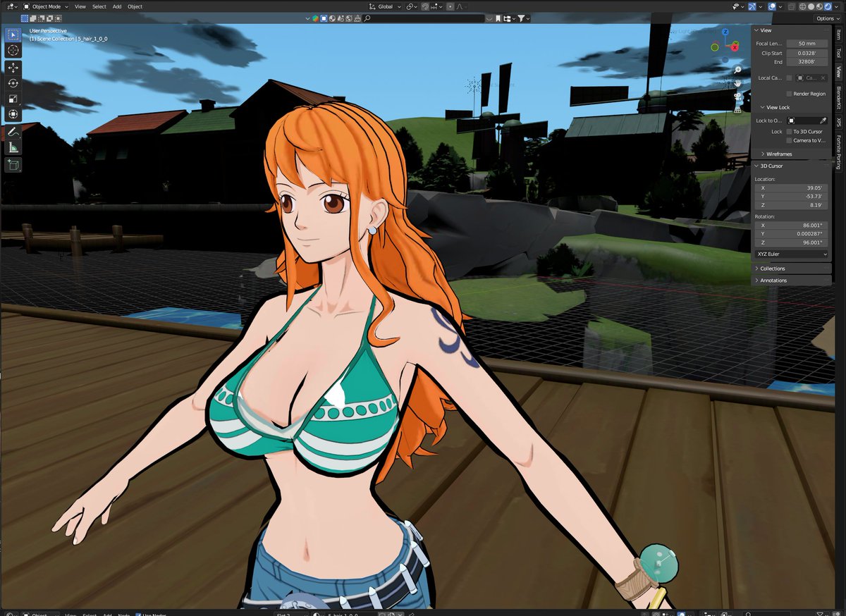Click the Lock to Object eyedropper
Image resolution: width=846 pixels, height=616 pixels.
point(822,121)
